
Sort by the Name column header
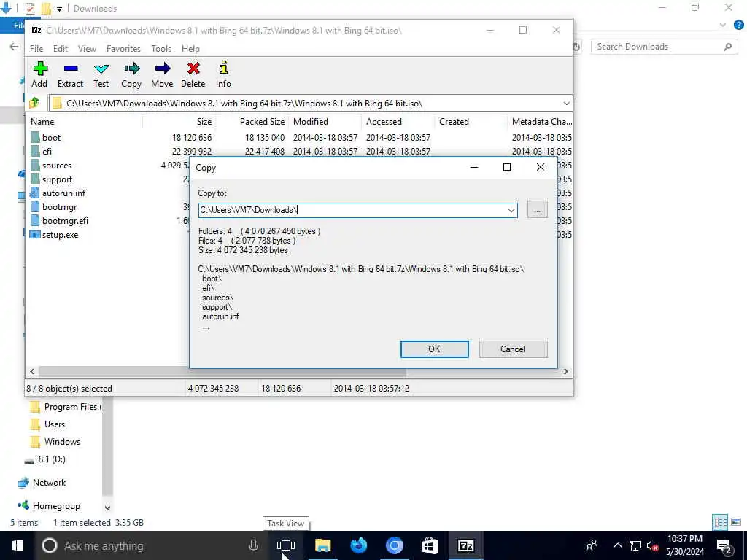tap(85, 122)
